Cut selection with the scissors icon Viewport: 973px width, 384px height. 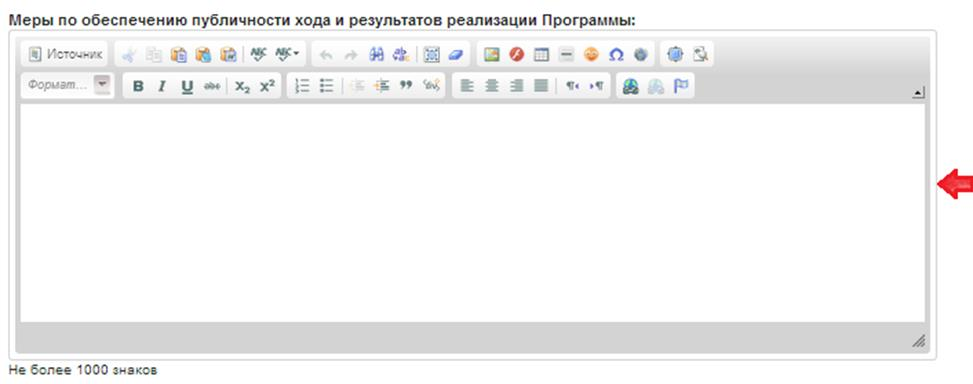pyautogui.click(x=129, y=55)
